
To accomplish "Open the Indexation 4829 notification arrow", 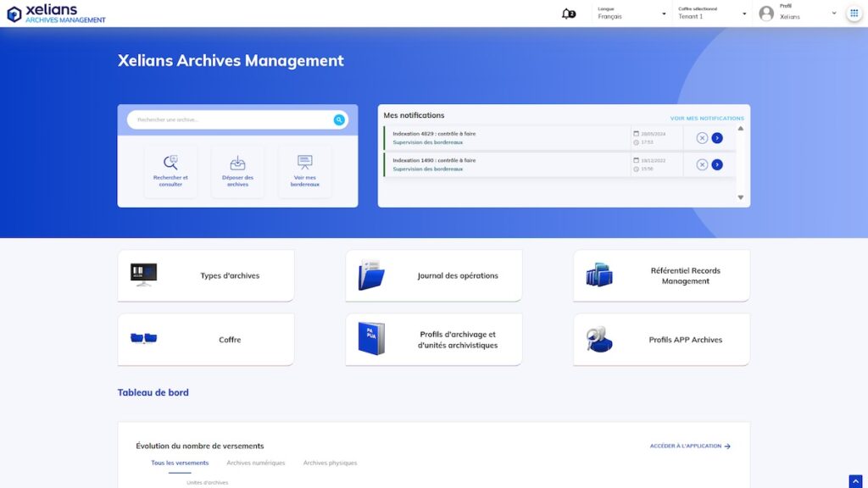I will pos(717,138).
